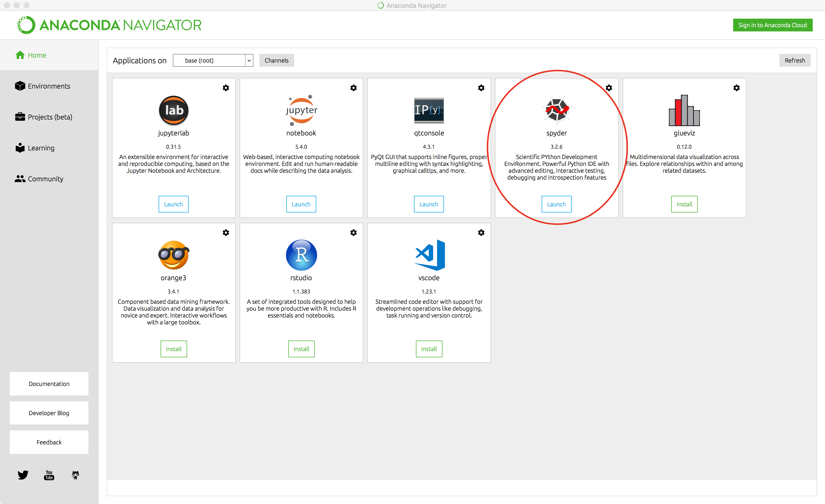This screenshot has height=504, width=825.
Task: Click the spyder version 3.2.6 text
Action: click(x=556, y=147)
